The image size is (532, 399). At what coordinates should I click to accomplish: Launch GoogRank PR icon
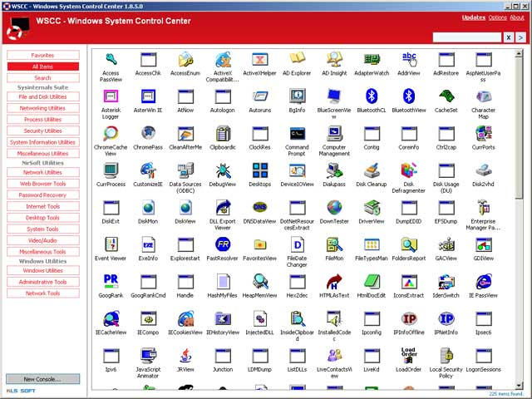111,281
